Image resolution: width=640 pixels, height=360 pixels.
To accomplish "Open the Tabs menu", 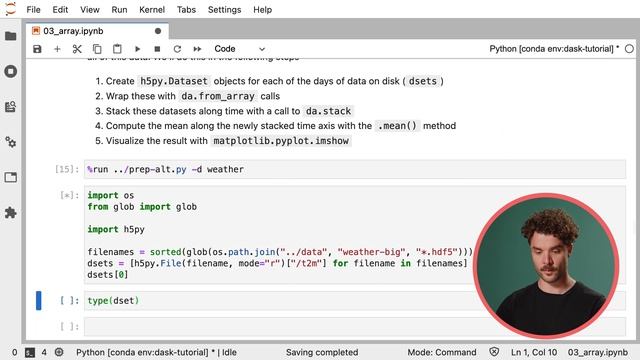I will (x=186, y=9).
